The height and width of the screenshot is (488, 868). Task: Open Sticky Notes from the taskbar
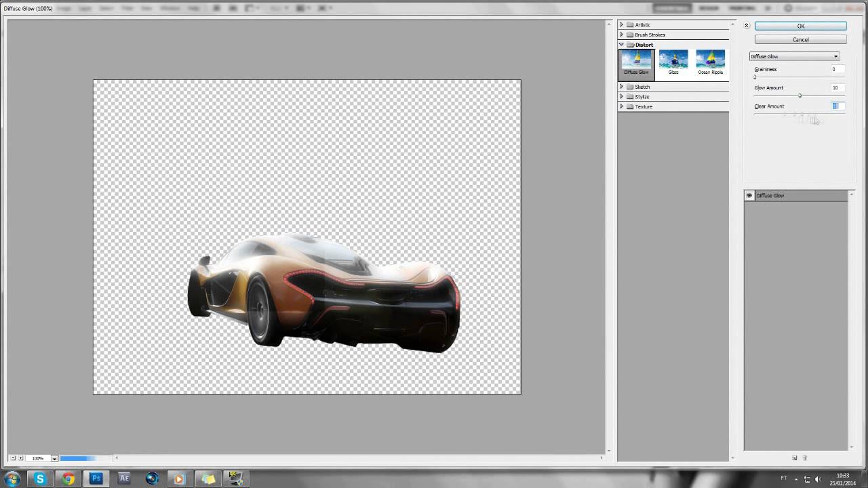208,479
